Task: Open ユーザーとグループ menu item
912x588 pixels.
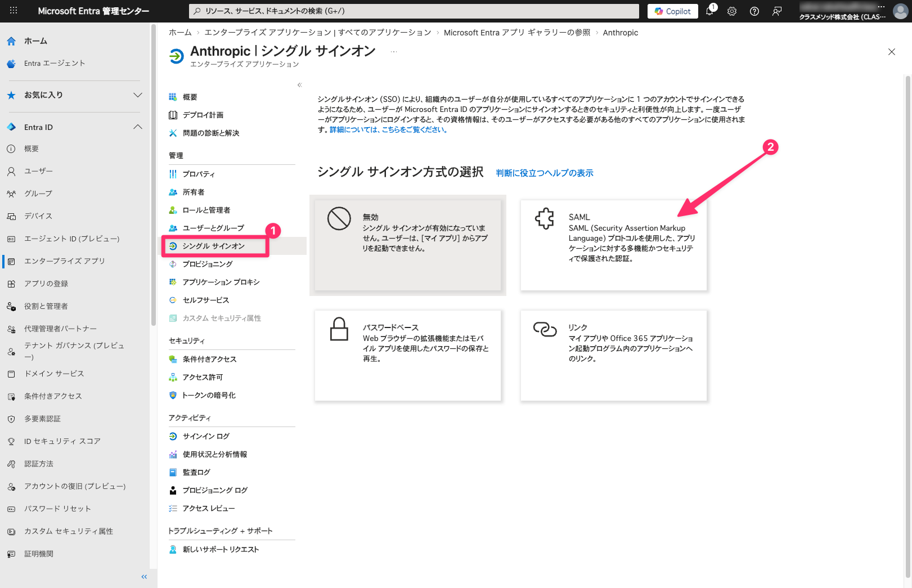Action: tap(213, 228)
